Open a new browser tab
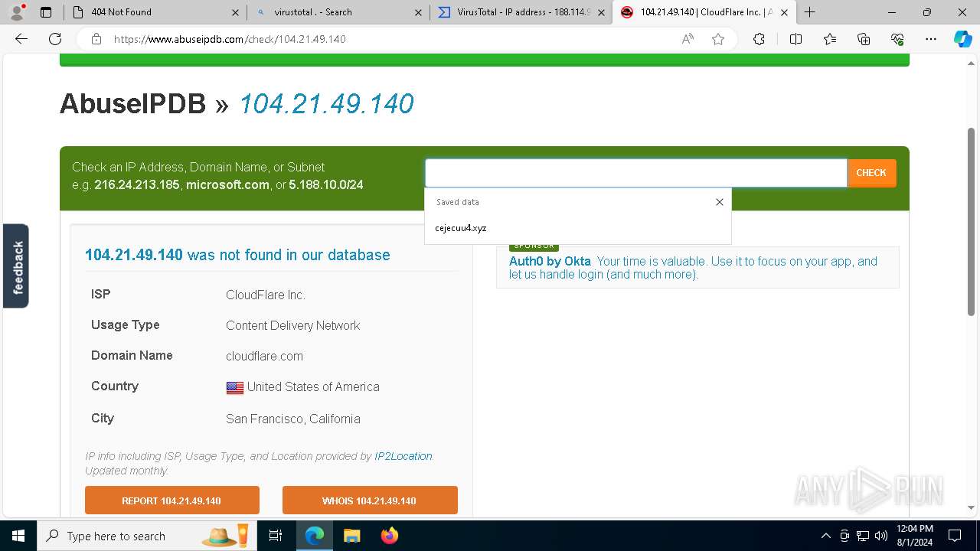This screenshot has width=980, height=551. click(x=809, y=12)
